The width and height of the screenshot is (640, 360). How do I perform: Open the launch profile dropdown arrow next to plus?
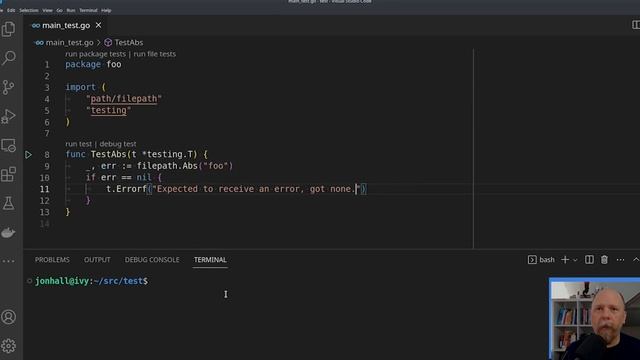click(x=575, y=260)
